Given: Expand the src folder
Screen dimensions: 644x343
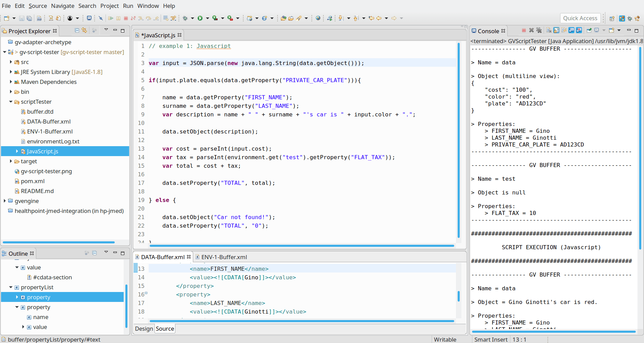Looking at the screenshot, I should tap(11, 62).
